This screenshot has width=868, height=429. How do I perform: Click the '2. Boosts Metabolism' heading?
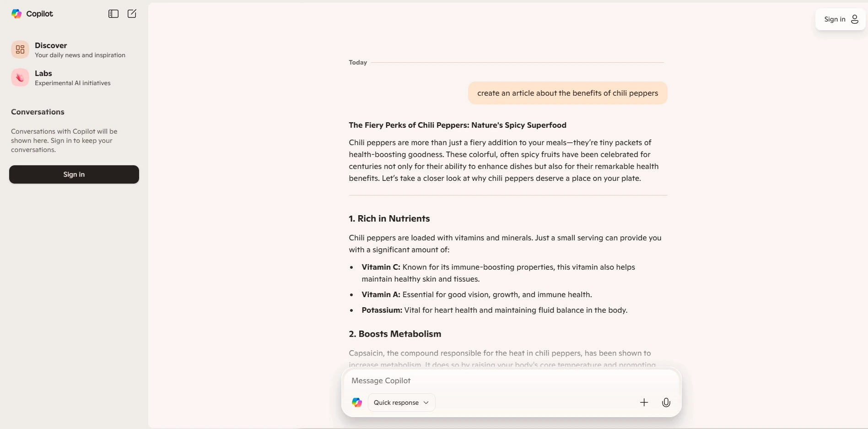pos(395,334)
